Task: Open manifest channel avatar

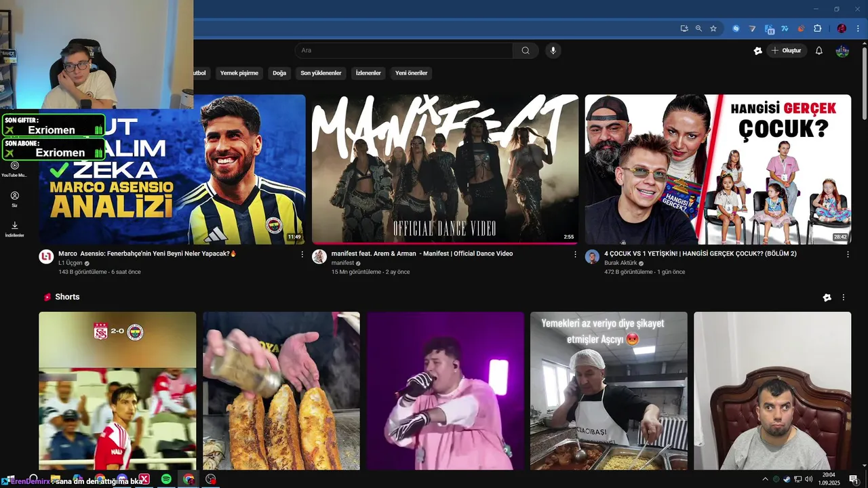Action: (x=319, y=257)
